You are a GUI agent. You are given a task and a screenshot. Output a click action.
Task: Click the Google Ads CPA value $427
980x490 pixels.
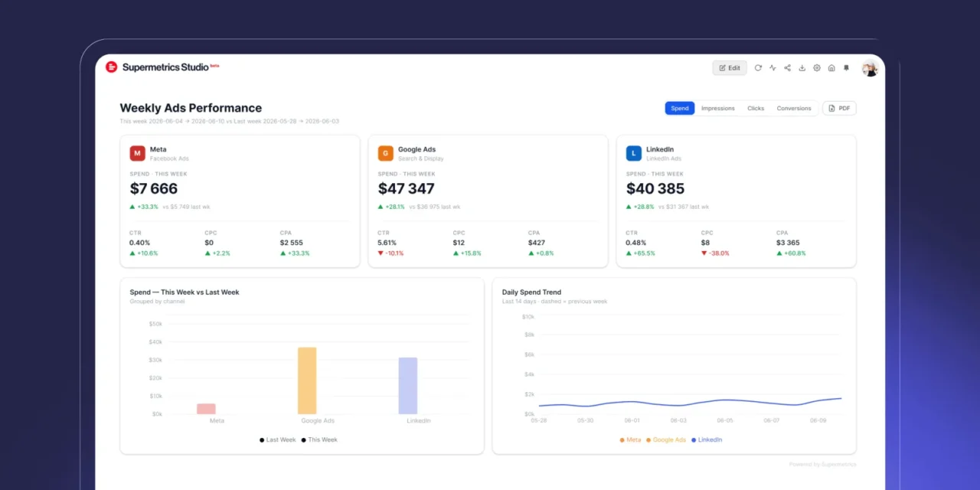(x=537, y=243)
